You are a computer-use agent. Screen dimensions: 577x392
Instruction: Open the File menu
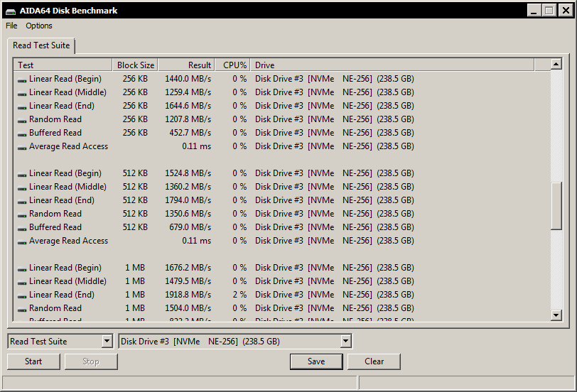point(11,26)
